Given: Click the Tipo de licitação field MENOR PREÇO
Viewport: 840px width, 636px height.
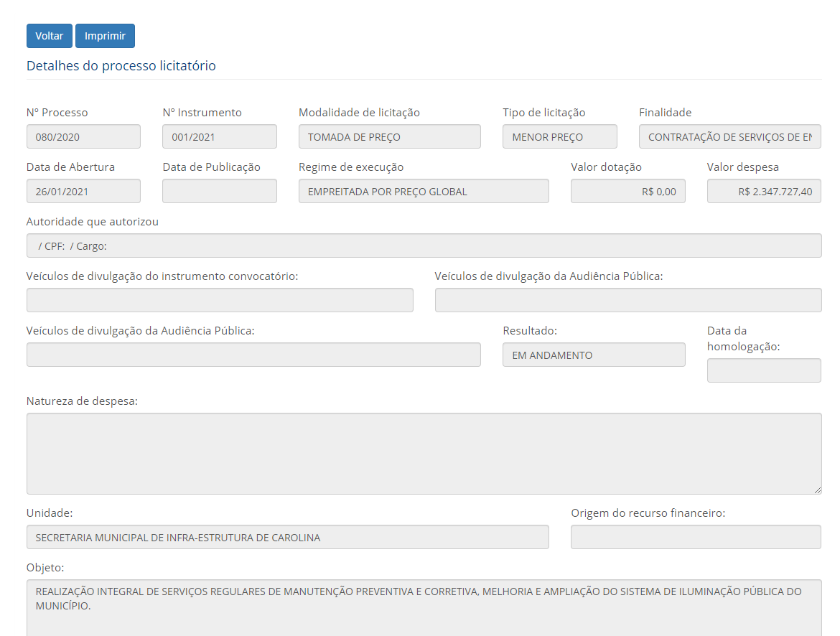Looking at the screenshot, I should point(560,136).
